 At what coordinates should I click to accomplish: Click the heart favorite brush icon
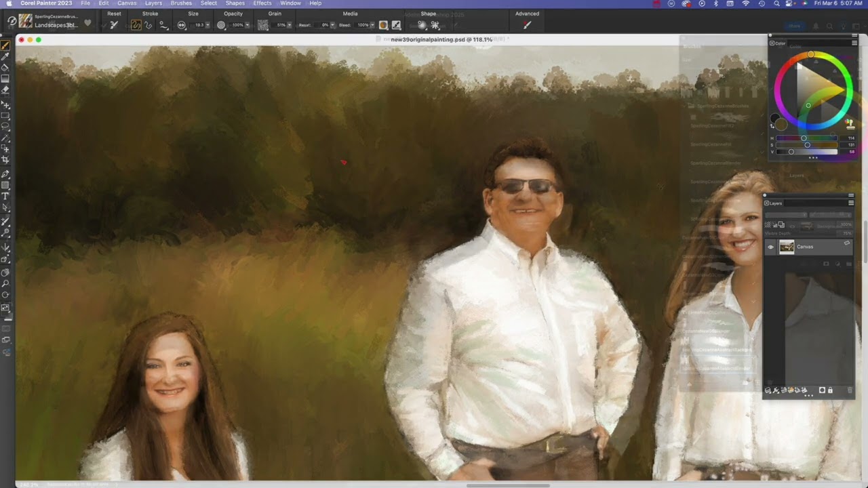coord(87,23)
